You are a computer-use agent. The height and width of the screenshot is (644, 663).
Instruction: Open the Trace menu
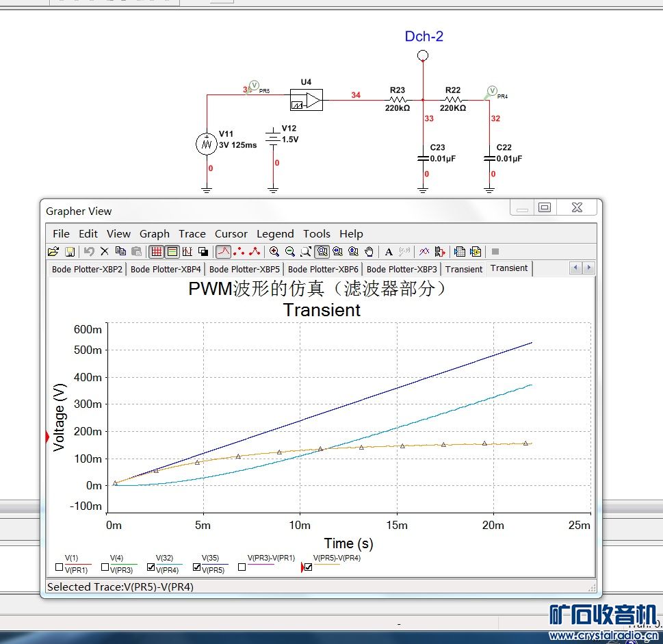pos(192,234)
